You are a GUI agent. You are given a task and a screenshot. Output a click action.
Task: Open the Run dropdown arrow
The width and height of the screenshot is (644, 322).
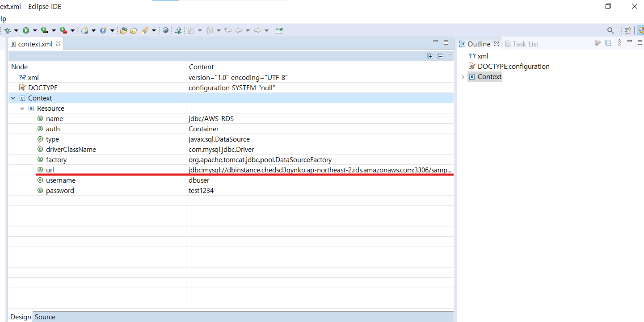tap(34, 30)
